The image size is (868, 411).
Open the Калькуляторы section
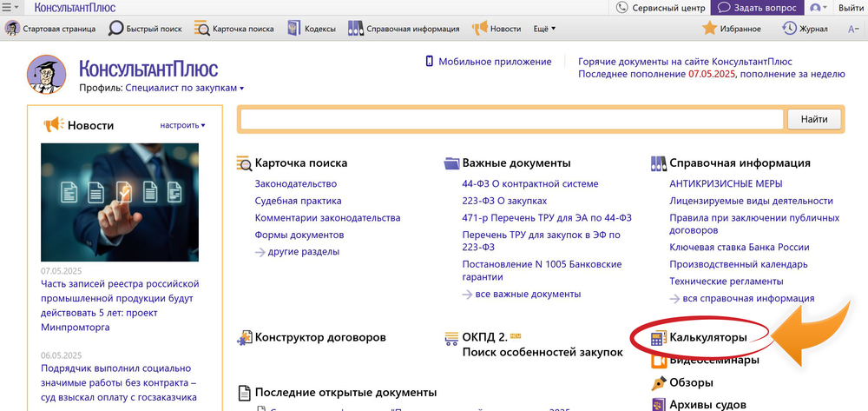click(x=708, y=337)
